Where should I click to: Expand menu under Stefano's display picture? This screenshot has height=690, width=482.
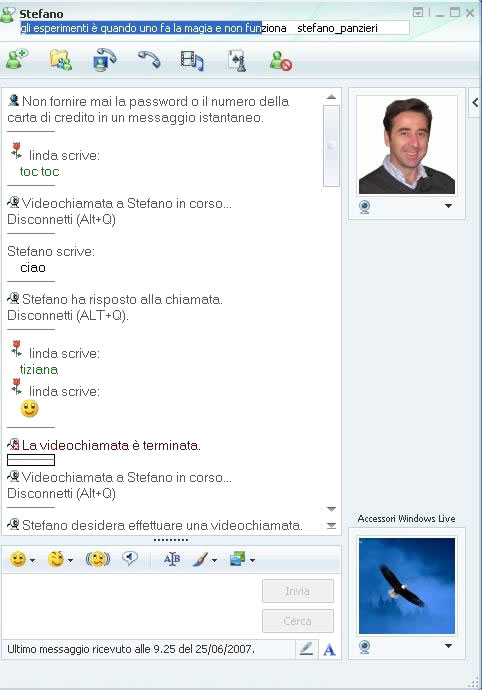tap(448, 206)
